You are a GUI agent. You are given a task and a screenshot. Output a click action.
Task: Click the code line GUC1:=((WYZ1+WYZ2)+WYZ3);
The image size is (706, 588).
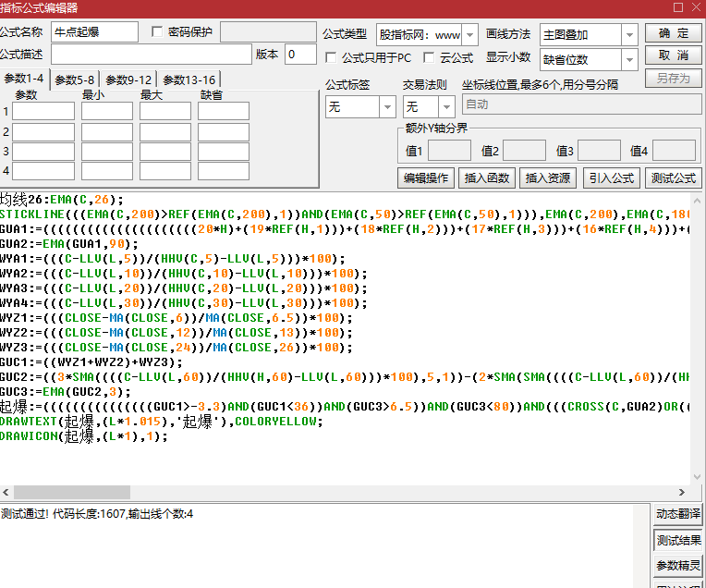click(91, 362)
